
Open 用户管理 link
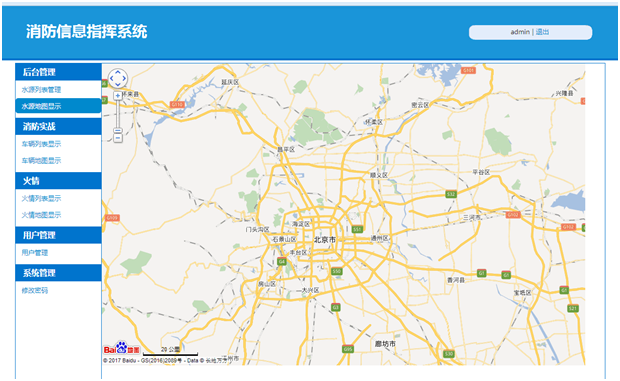[35, 253]
